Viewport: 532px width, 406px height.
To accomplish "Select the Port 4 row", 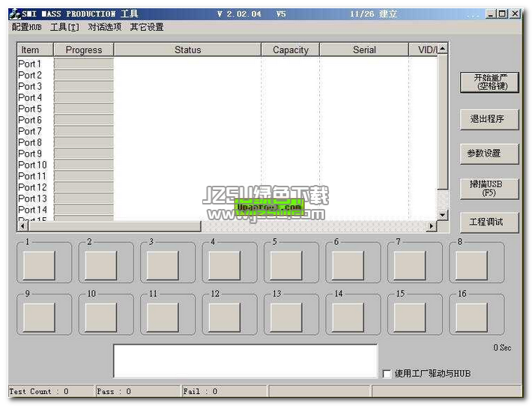I will coord(227,97).
